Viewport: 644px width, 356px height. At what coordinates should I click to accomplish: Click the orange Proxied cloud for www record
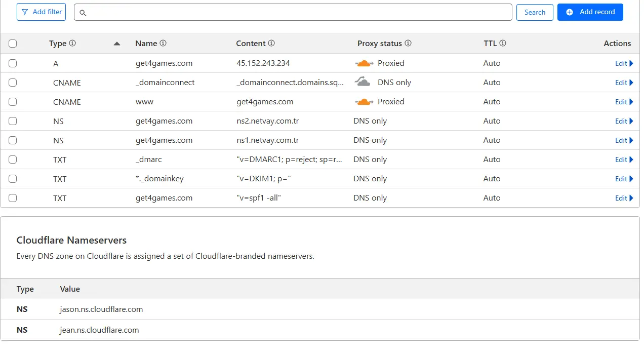click(x=364, y=102)
